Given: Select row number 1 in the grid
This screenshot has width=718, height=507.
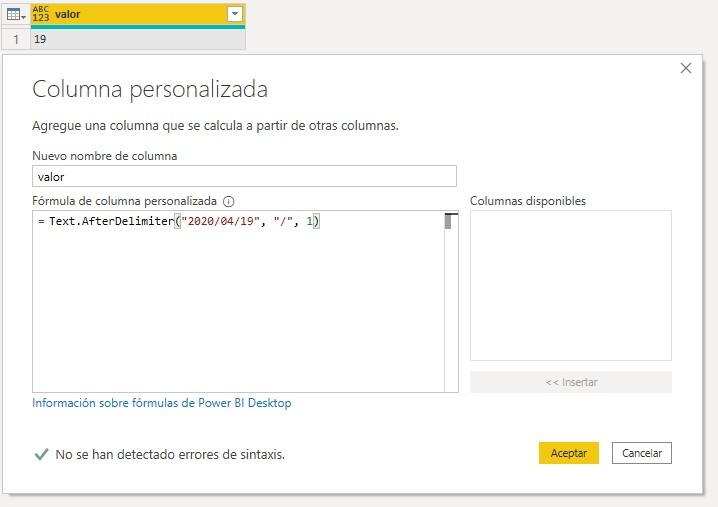Looking at the screenshot, I should click(14, 39).
